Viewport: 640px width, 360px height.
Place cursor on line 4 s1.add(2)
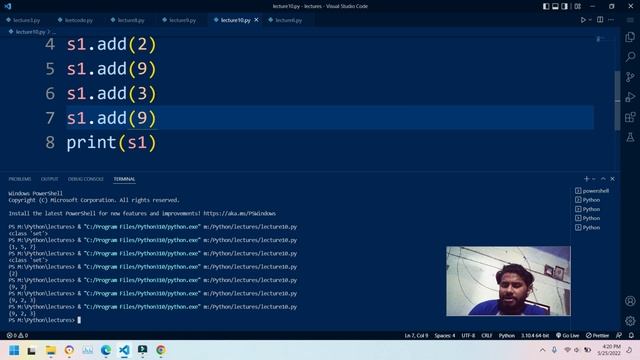click(111, 44)
